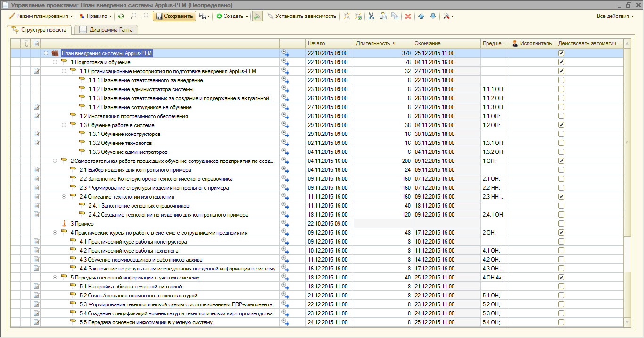
Task: Click the first sparkle icon after Установить зависимость
Action: (347, 16)
